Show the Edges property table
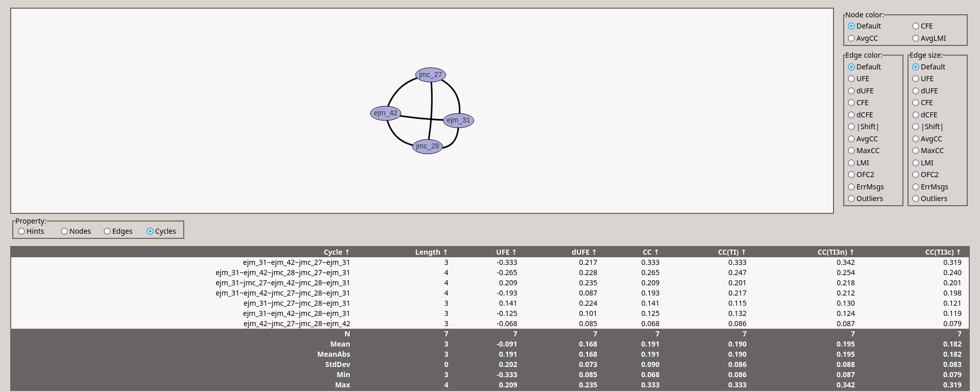Viewport: 980px width, 392px height. point(108,231)
